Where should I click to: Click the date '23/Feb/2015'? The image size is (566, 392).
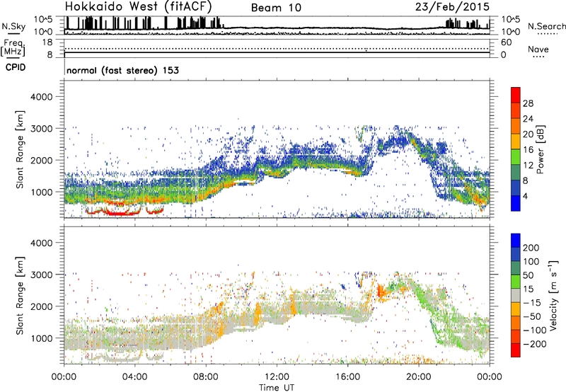pos(452,6)
